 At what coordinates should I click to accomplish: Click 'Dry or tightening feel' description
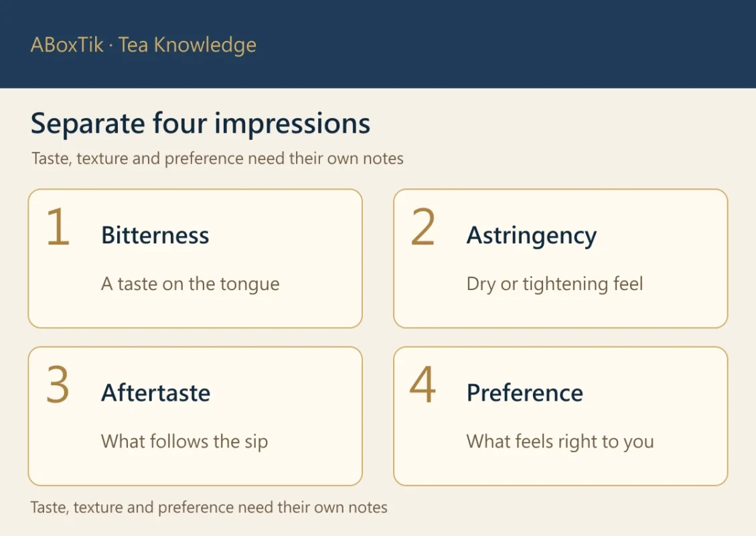tap(555, 284)
